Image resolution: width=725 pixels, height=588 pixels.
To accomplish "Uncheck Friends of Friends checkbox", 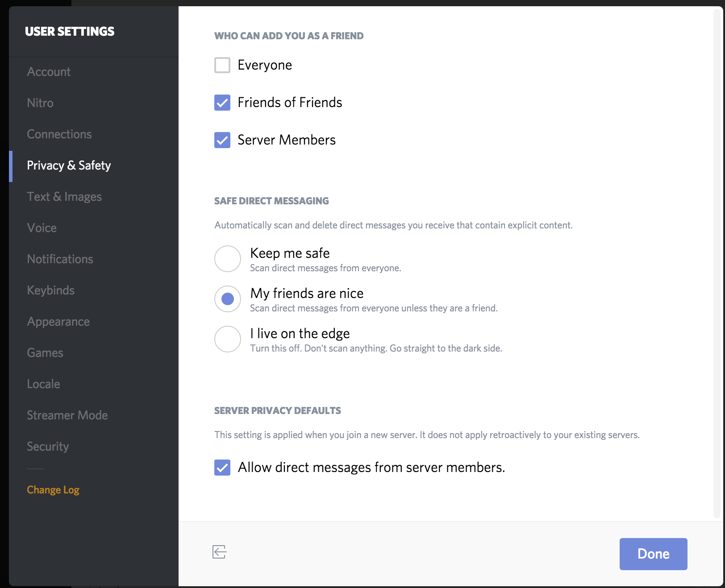I will tap(222, 103).
